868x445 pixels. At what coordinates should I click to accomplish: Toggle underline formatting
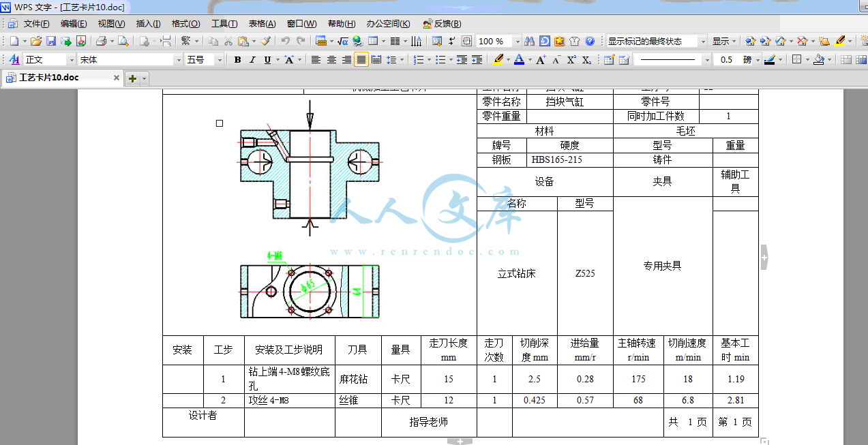tap(267, 59)
